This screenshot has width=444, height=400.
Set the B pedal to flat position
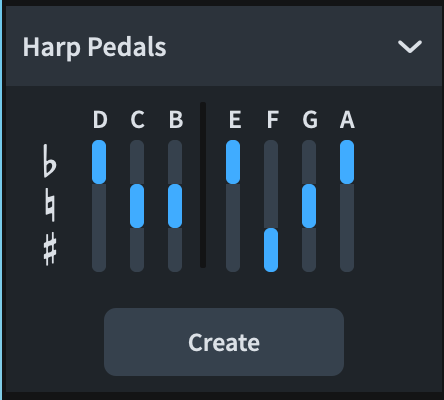pos(175,162)
